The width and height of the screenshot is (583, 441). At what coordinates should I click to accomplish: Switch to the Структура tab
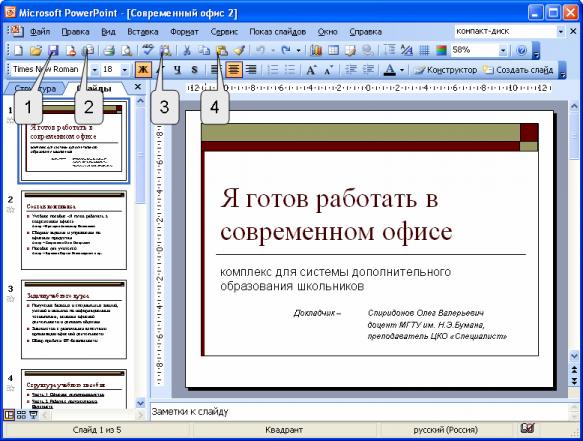tap(35, 88)
